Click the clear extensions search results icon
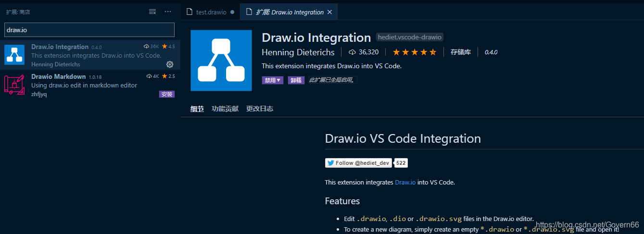 (152, 12)
